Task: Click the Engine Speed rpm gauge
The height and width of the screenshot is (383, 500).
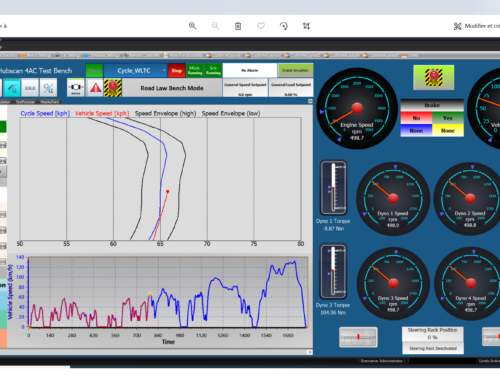Action: (357, 108)
